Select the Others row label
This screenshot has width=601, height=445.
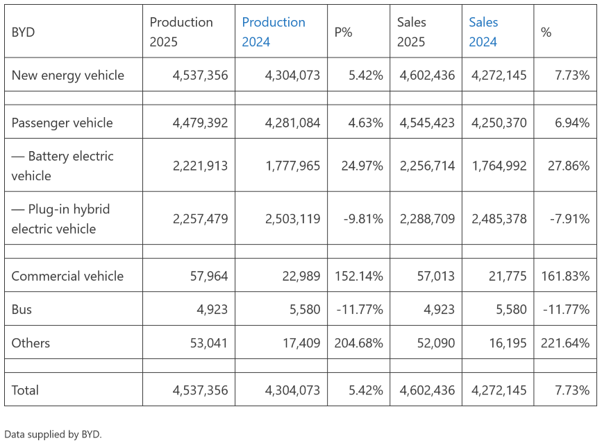(x=31, y=344)
